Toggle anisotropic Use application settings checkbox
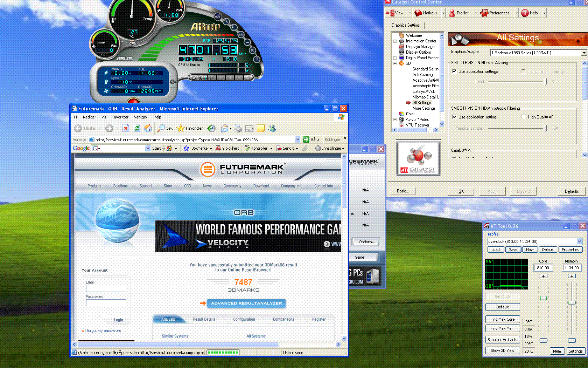 (454, 117)
